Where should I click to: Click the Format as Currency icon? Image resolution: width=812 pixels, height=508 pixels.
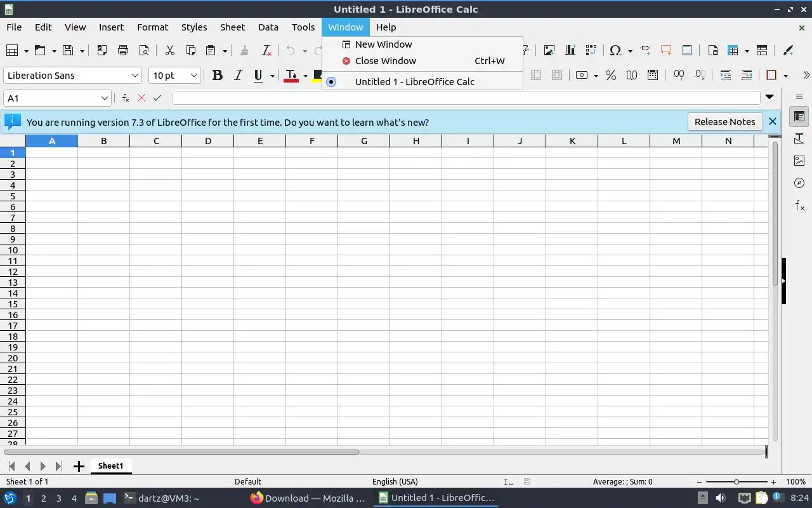pyautogui.click(x=581, y=75)
